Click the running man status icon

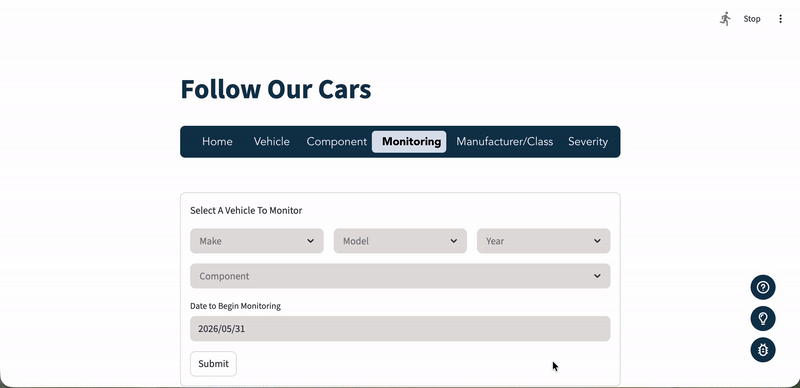point(725,19)
